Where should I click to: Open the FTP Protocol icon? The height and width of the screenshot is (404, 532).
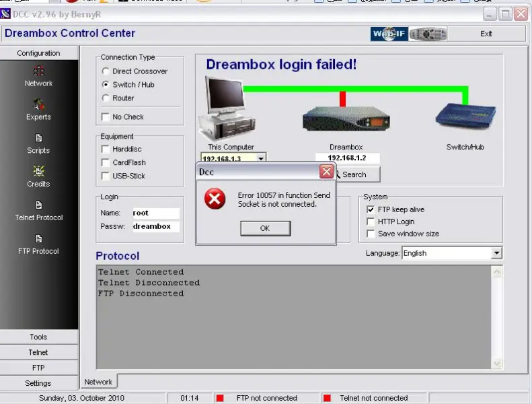(x=38, y=239)
